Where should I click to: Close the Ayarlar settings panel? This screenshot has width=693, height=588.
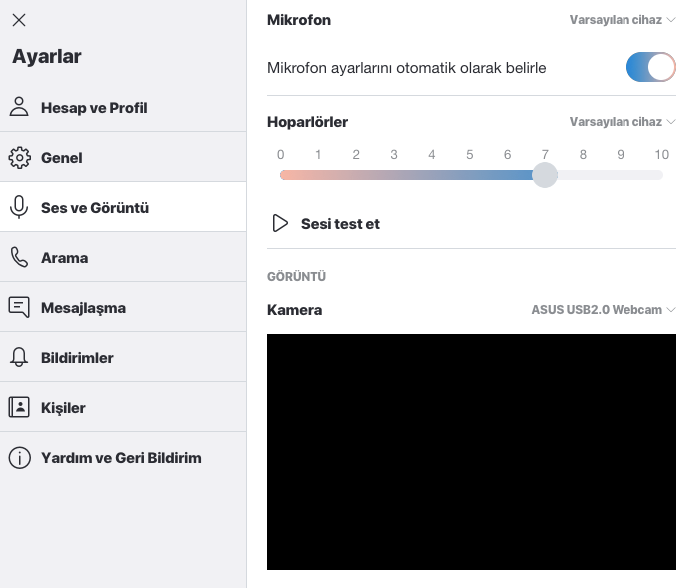click(19, 20)
